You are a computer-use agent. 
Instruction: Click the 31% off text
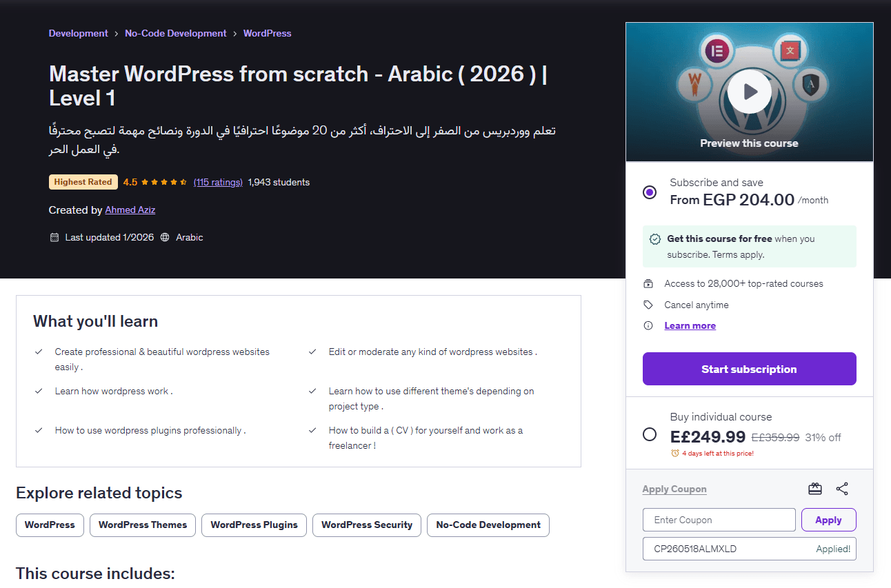[823, 437]
